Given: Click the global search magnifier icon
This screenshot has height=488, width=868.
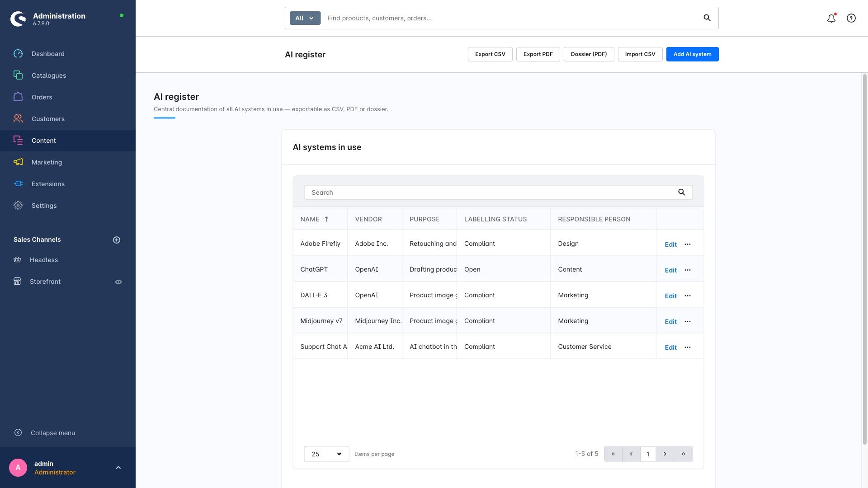Looking at the screenshot, I should tap(707, 18).
